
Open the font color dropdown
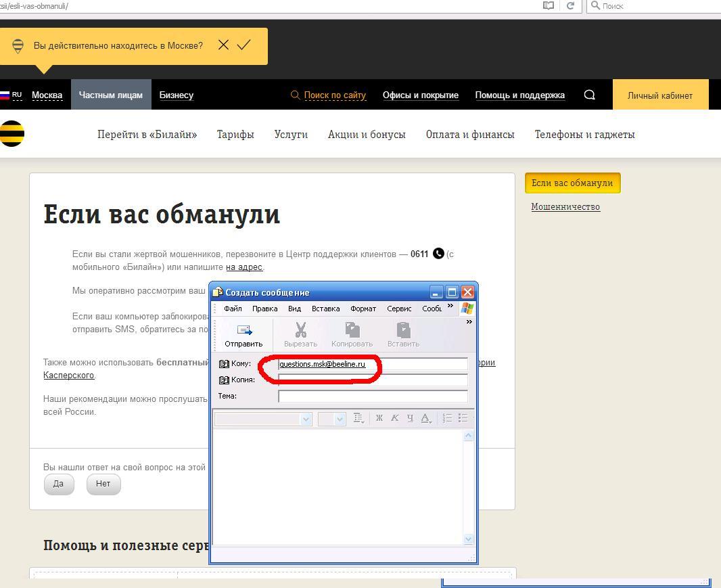(426, 418)
